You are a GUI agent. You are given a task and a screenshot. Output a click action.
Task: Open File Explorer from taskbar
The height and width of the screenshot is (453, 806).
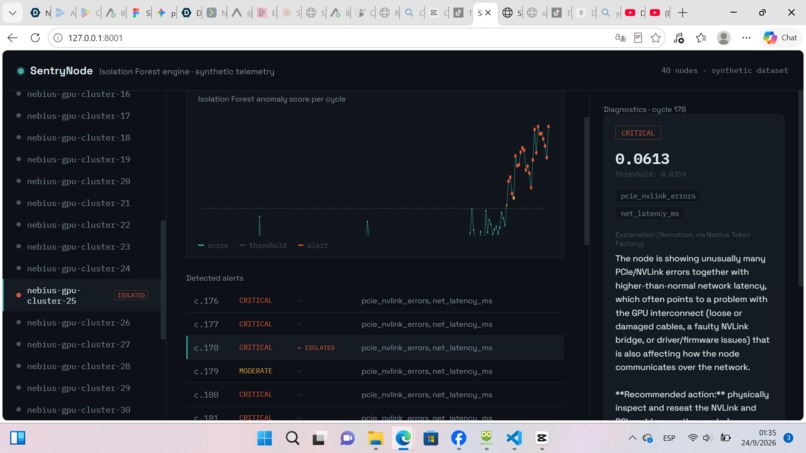[375, 438]
